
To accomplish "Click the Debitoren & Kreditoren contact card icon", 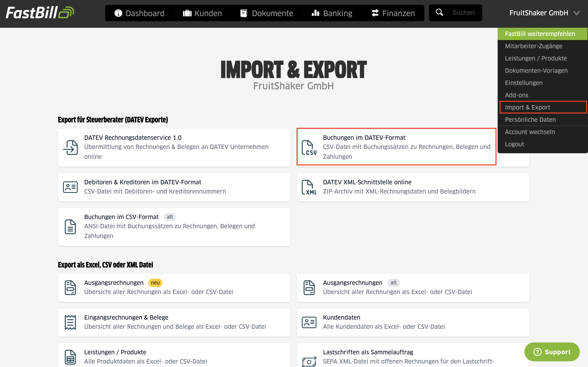I will (x=70, y=187).
